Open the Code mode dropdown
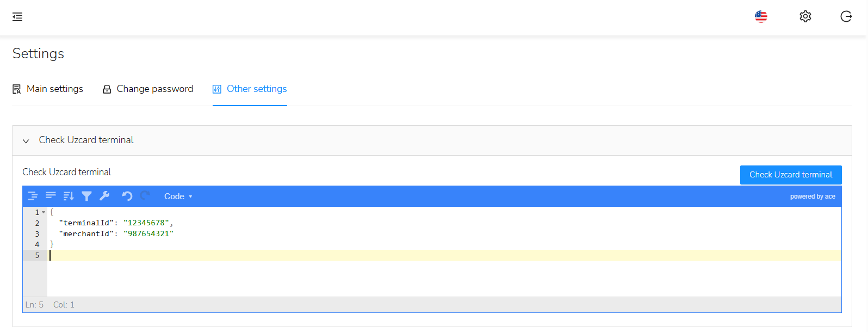 [x=178, y=196]
